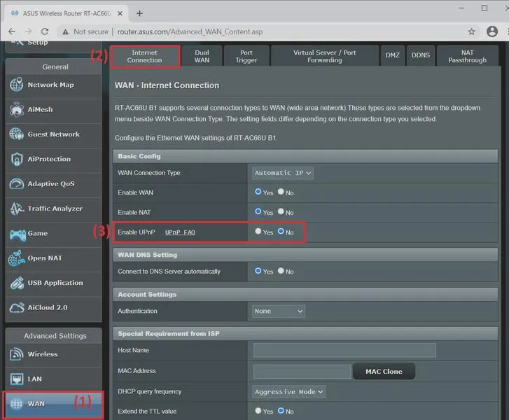The image size is (509, 420).
Task: Bookmark this page with star icon
Action: tap(472, 31)
